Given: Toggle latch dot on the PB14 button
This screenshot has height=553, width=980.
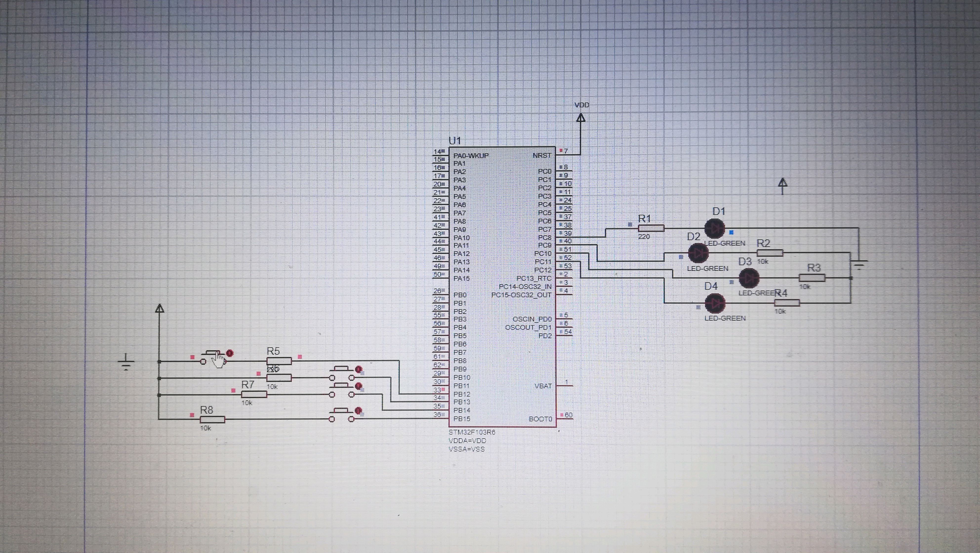Looking at the screenshot, I should point(358,386).
